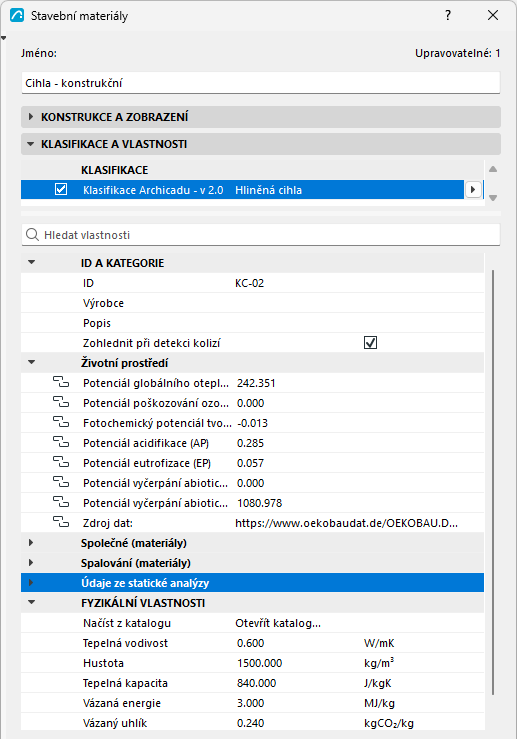
Task: Click the empty Popis value cell
Action: pyautogui.click(x=359, y=323)
